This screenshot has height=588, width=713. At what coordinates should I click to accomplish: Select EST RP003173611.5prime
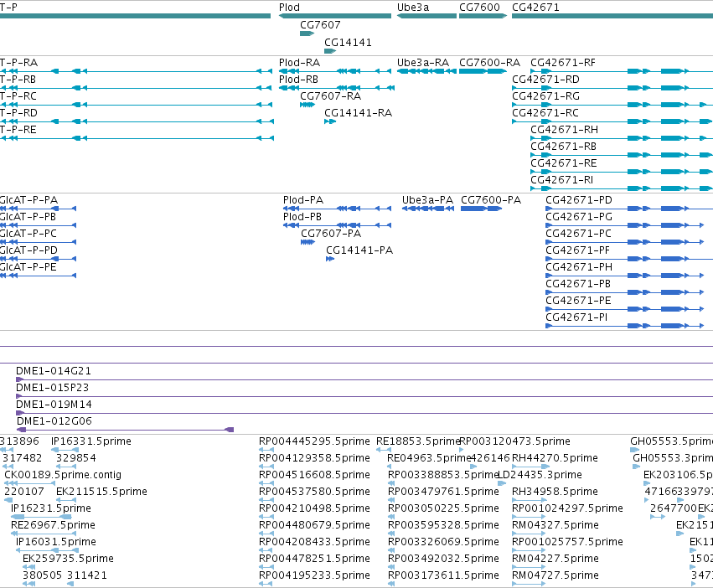coord(443,575)
